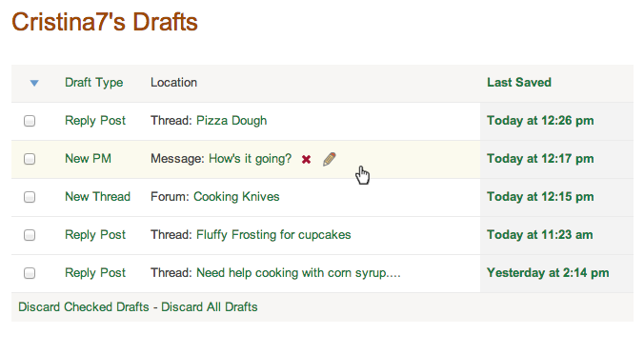The height and width of the screenshot is (354, 644).
Task: Tick the New PM draft checkbox
Action: pyautogui.click(x=30, y=159)
